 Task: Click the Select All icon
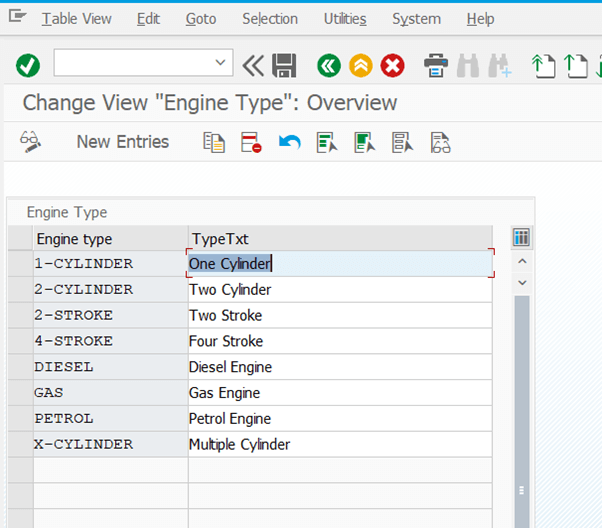(327, 142)
